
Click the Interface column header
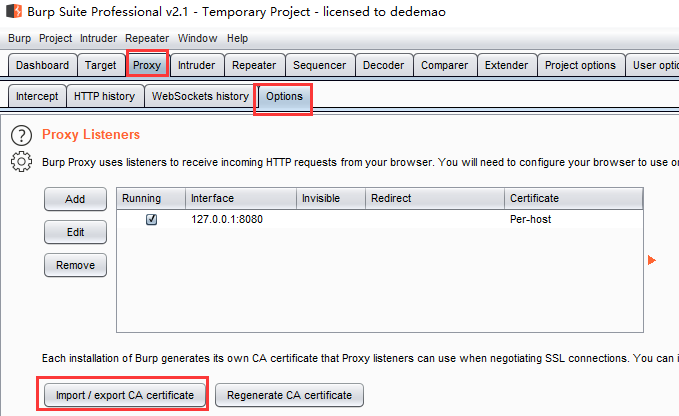(x=241, y=198)
